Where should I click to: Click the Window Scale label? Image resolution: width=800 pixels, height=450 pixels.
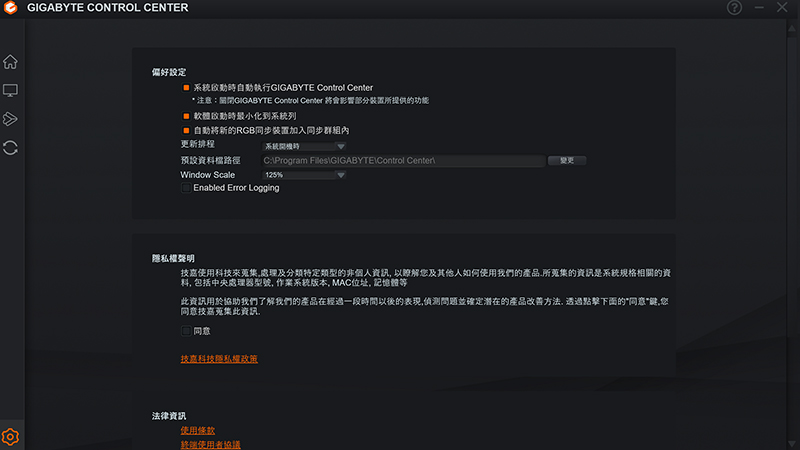(x=208, y=175)
